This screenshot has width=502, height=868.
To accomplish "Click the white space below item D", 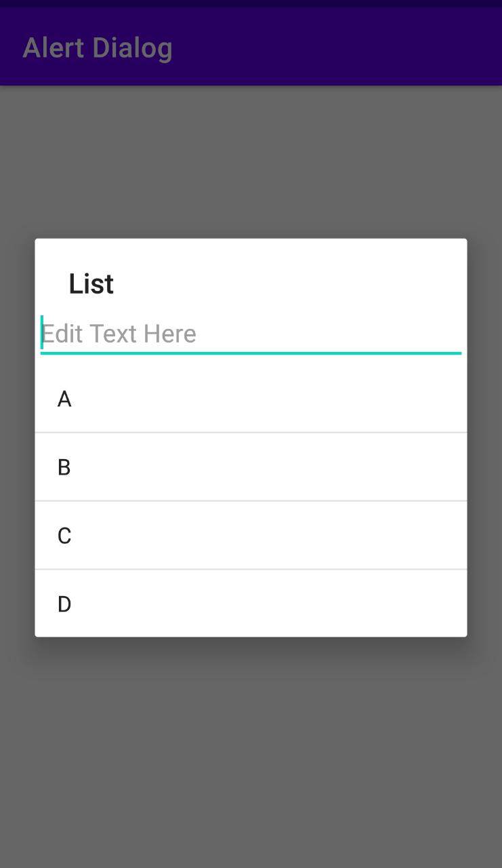I will click(251, 629).
